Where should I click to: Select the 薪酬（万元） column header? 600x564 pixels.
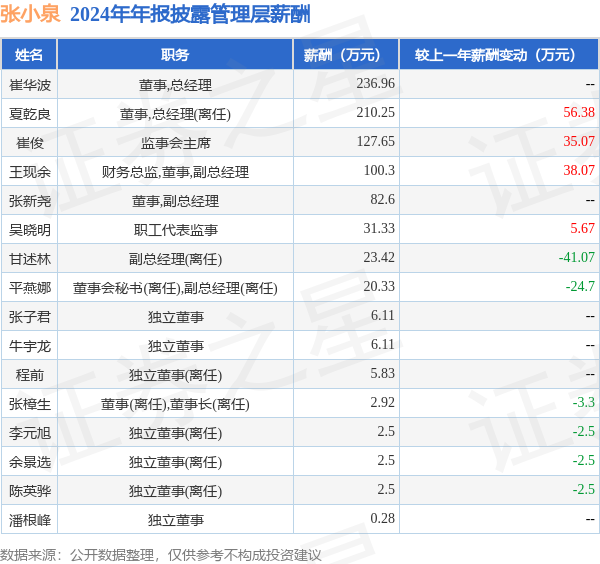[x=346, y=54]
